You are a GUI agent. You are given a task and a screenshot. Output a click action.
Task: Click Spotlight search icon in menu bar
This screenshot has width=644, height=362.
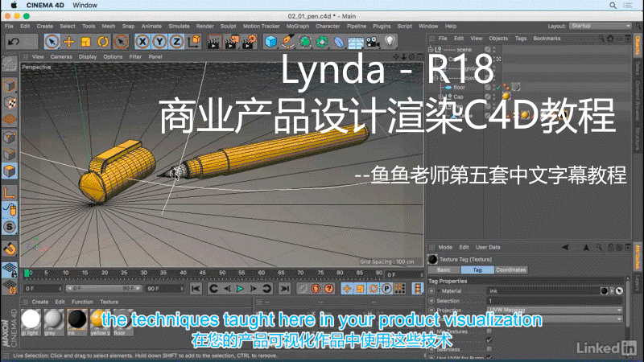613,6
